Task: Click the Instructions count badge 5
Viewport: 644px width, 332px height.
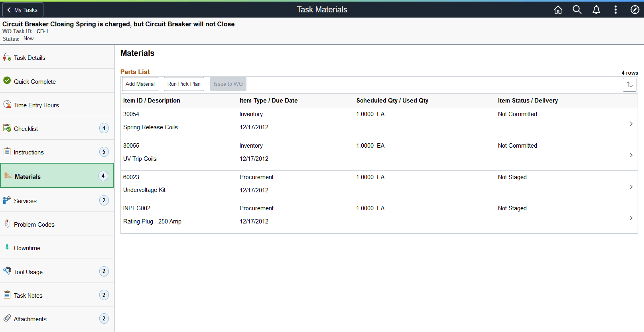Action: [x=104, y=152]
